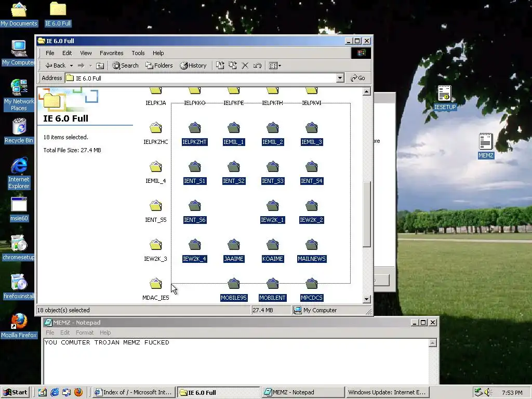Select the IELPKZHC folder
This screenshot has width=532, height=399.
(156, 133)
